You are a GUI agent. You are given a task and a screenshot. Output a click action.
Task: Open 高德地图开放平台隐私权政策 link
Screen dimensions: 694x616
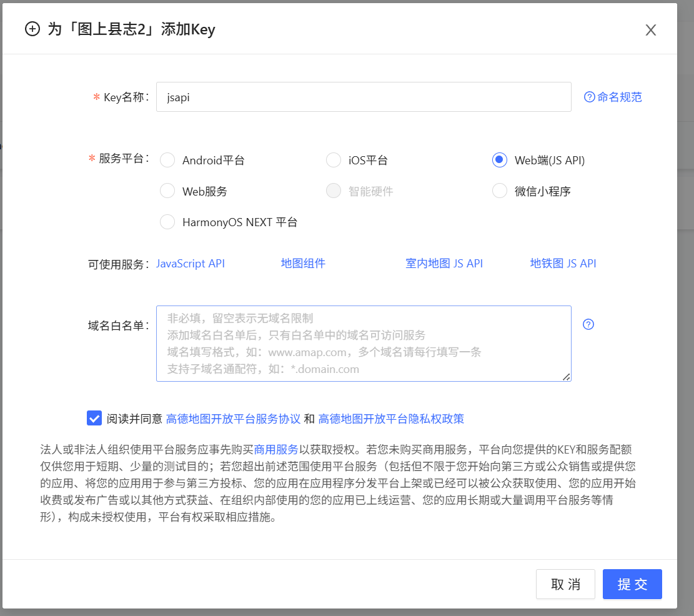(x=391, y=419)
